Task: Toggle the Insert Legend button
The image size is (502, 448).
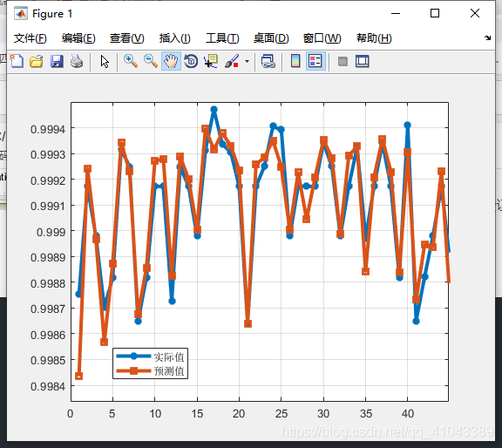Action: coord(315,61)
